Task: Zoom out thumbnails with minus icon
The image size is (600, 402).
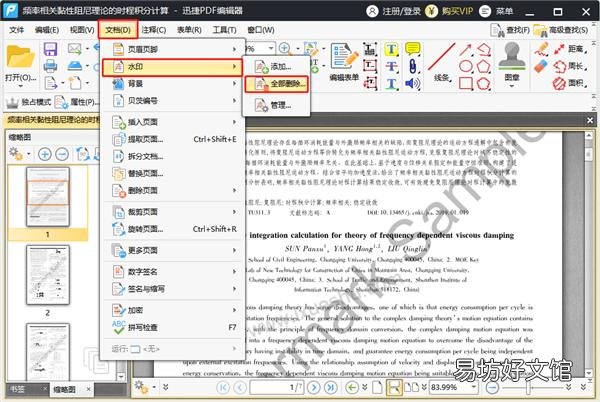Action: [62, 154]
